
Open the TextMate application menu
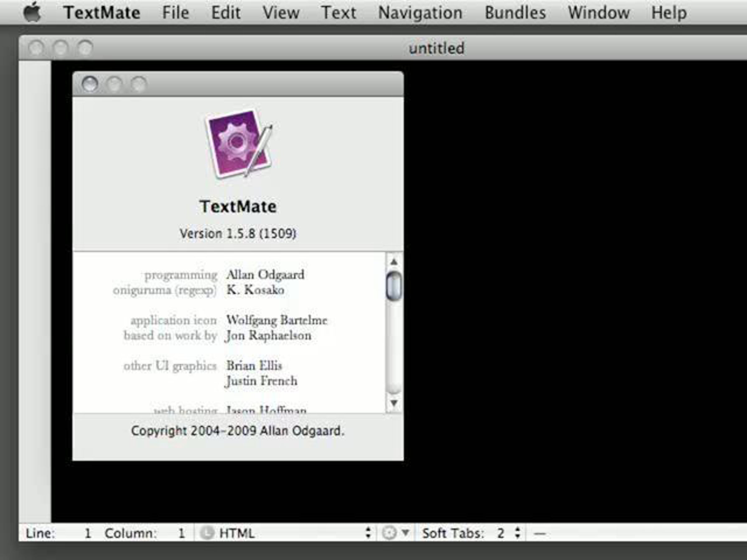(102, 13)
